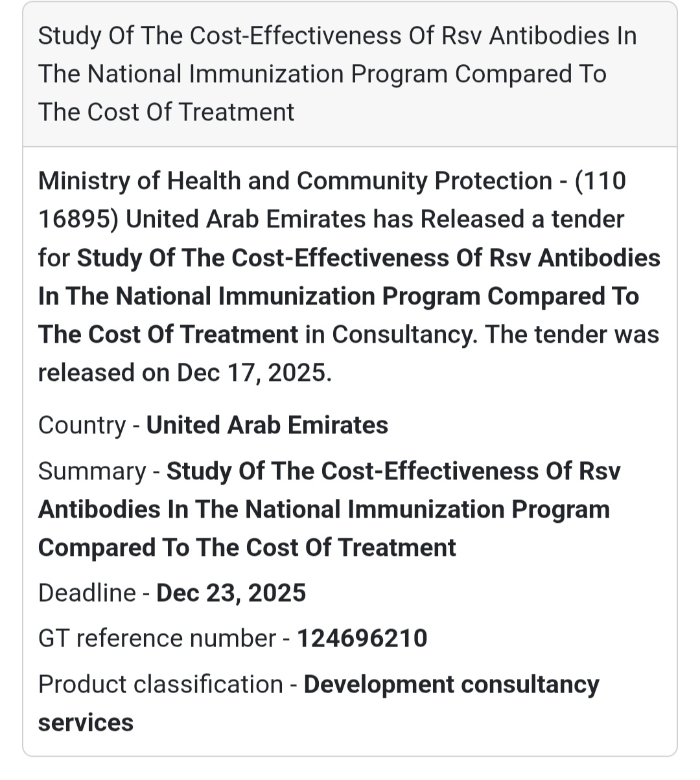Click "The Cost Of Treatment" in the gray header
Image resolution: width=700 pixels, height=780 pixels.
166,113
